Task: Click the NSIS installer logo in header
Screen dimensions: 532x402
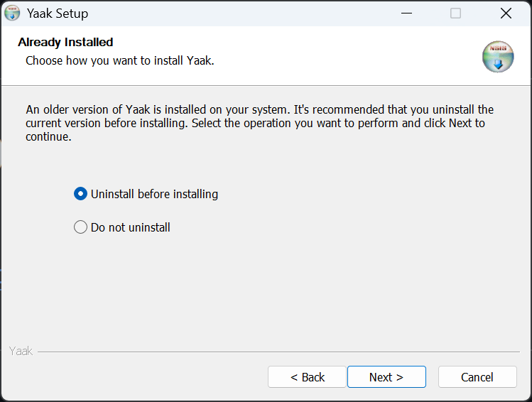Action: click(x=498, y=57)
